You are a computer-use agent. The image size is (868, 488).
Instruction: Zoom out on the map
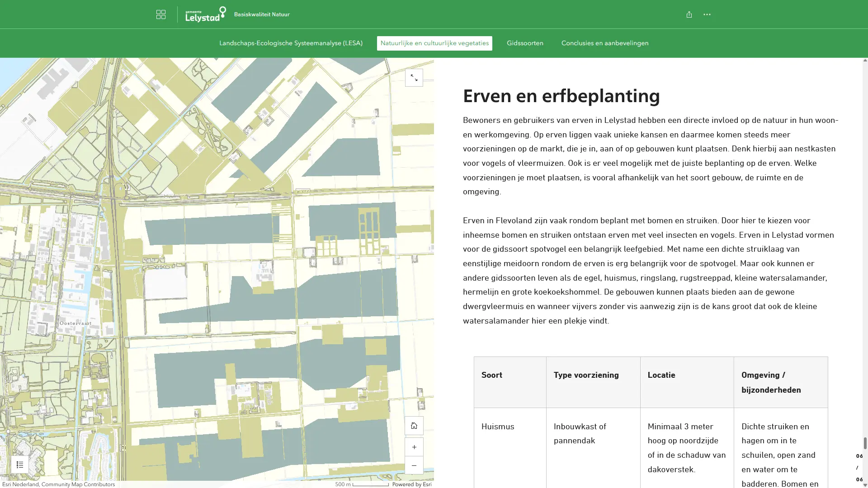414,465
